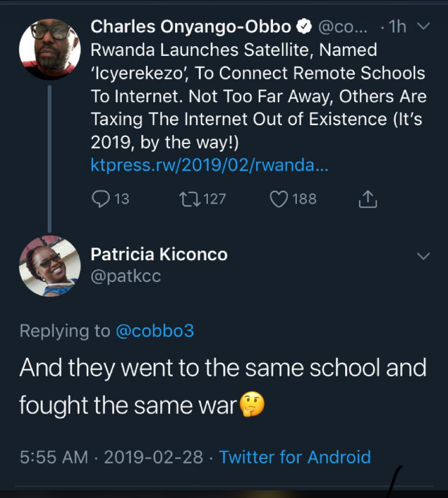Click the verified badge beside Charles Onyango-Obbo
Screen dimensions: 448x498
pyautogui.click(x=304, y=27)
